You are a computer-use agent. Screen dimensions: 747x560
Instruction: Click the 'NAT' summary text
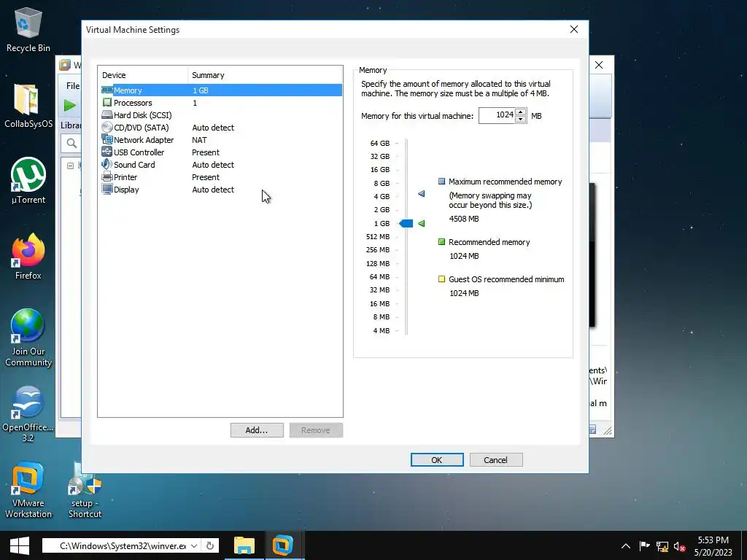199,140
